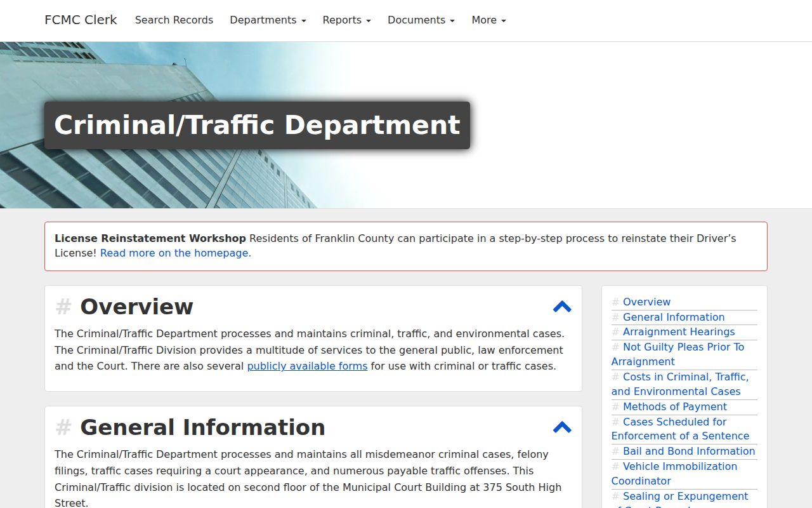Jump to Arraignment Hearings in sidebar
The image size is (812, 508).
pyautogui.click(x=679, y=331)
